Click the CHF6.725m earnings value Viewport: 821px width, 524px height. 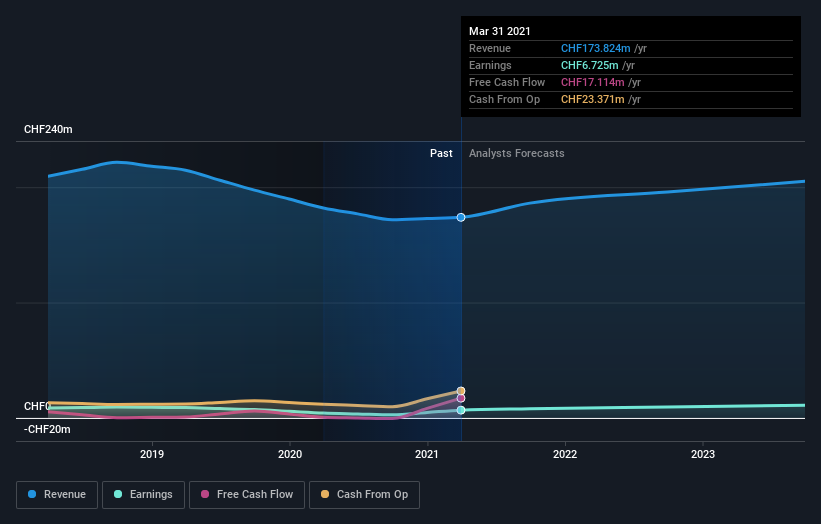590,65
